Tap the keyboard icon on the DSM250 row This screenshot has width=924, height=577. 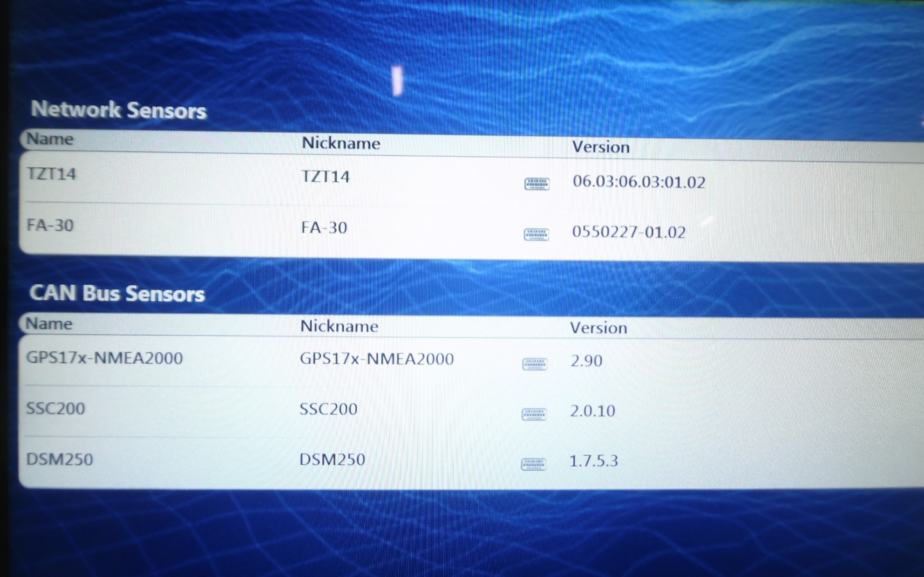point(533,465)
